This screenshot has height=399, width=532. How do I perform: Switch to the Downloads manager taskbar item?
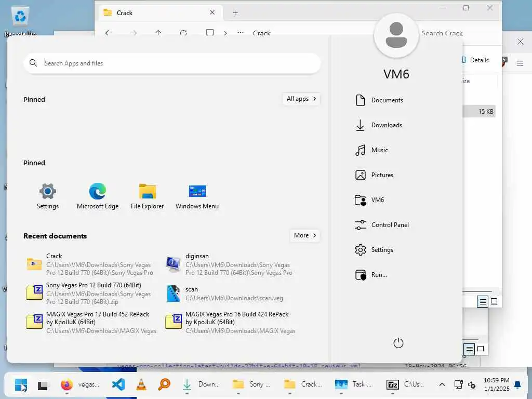tap(201, 385)
